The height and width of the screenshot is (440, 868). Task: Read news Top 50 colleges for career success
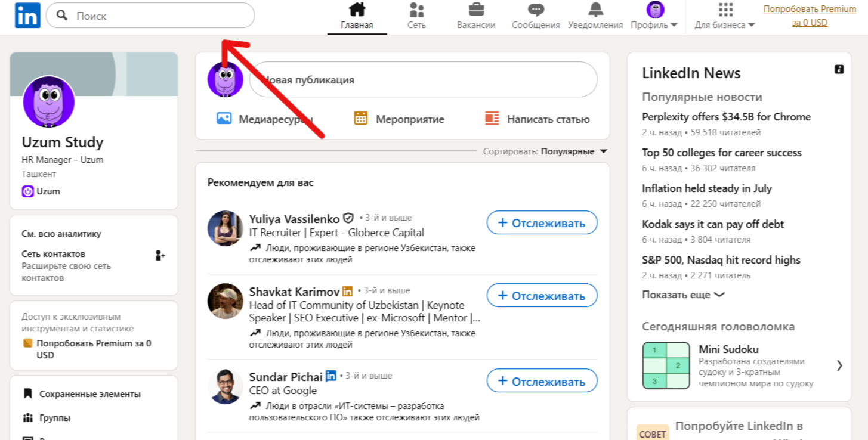[x=722, y=153]
